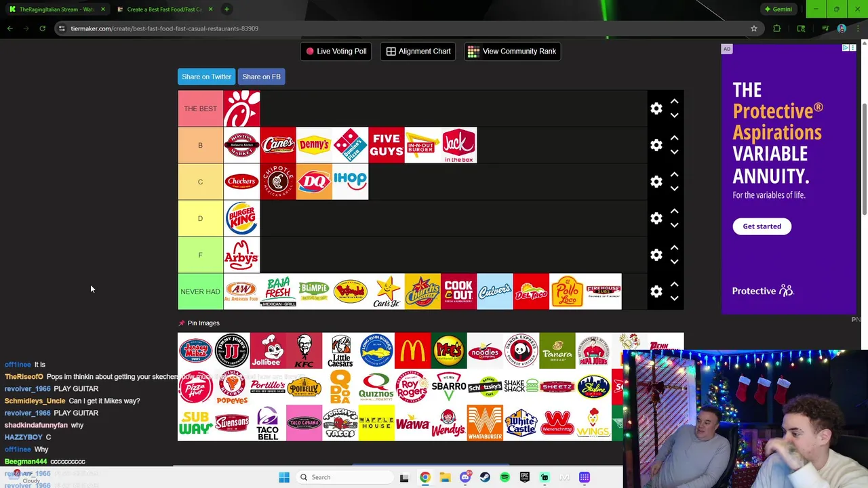The height and width of the screenshot is (488, 868).
Task: Open settings gear for F tier
Action: [656, 255]
